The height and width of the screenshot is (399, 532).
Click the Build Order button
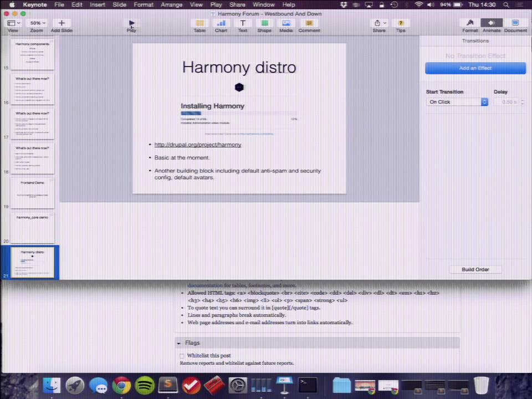(475, 269)
